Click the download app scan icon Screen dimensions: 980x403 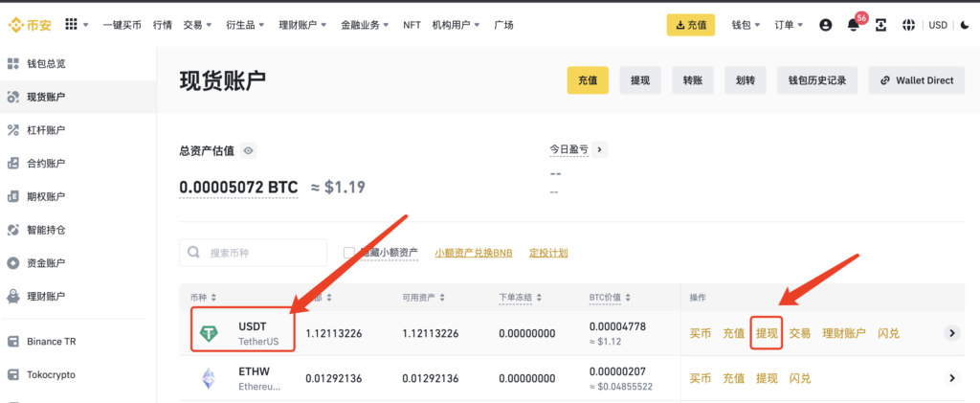coord(880,25)
